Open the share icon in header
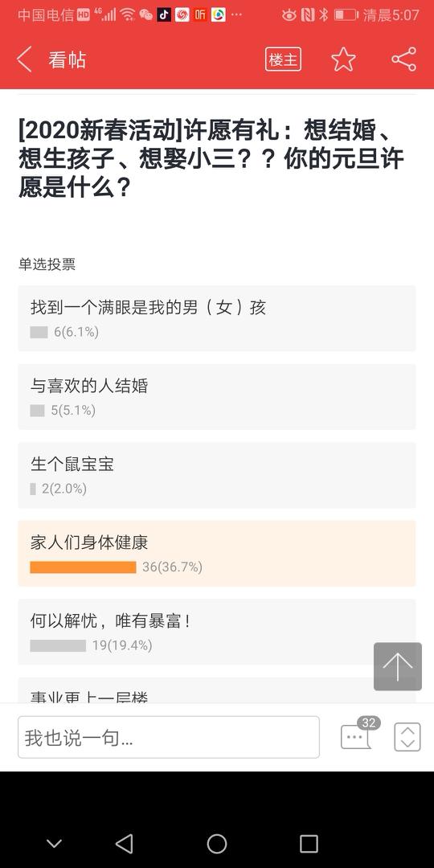The width and height of the screenshot is (434, 868). 403,59
